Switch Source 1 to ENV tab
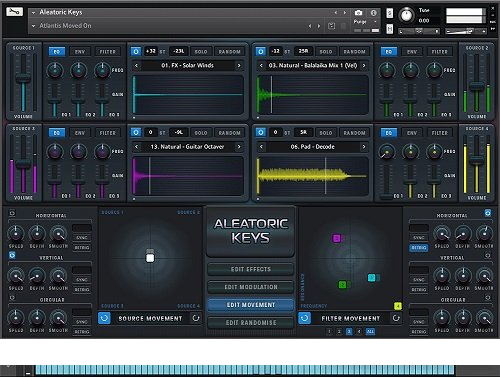This screenshot has width=500, height=377. click(80, 52)
